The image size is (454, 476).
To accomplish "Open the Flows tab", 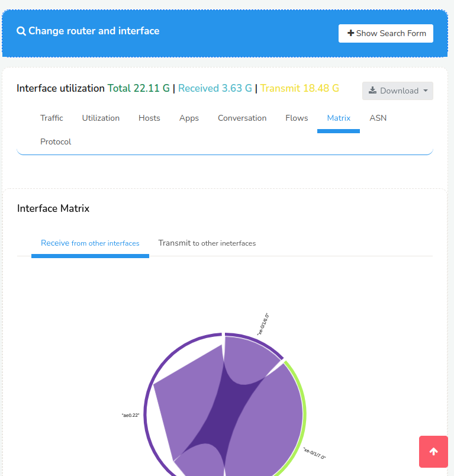I will (297, 118).
